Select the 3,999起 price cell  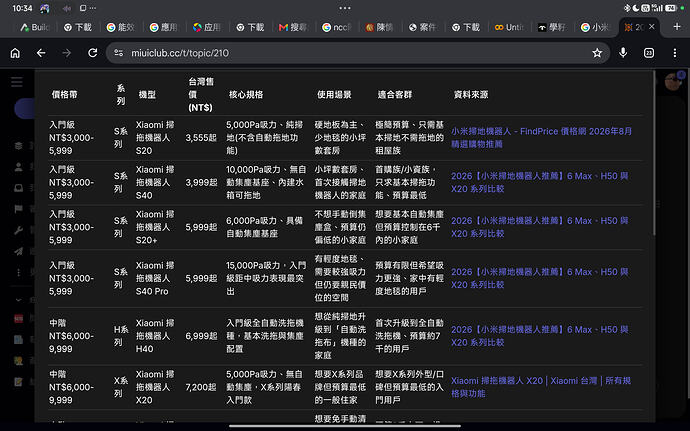[x=201, y=182]
